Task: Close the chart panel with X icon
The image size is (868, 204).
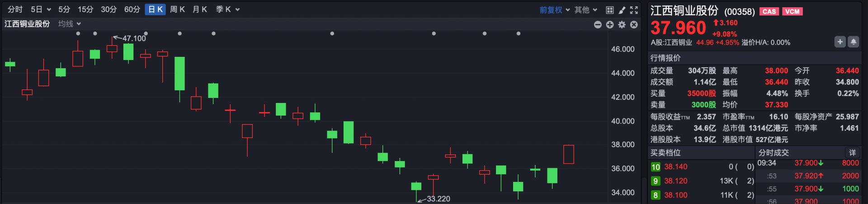Action: coord(634,25)
